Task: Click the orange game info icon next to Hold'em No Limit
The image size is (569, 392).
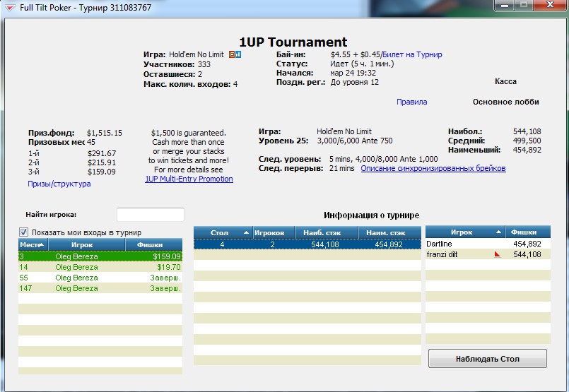Action: pos(232,55)
